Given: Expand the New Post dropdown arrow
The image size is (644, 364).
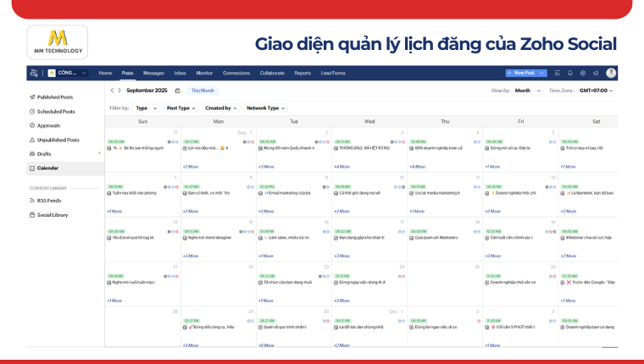Looking at the screenshot, I should click(542, 73).
